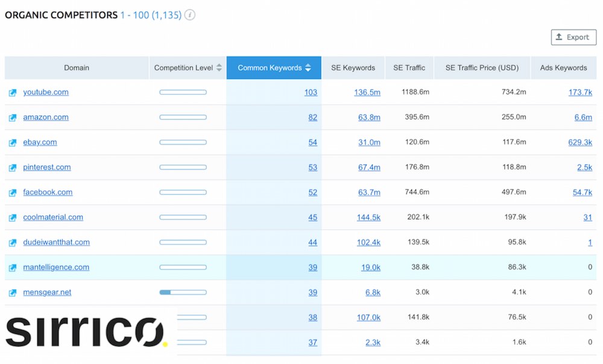603x364 pixels.
Task: Open 136.5m SE keywords for youtube.com
Action: point(367,92)
